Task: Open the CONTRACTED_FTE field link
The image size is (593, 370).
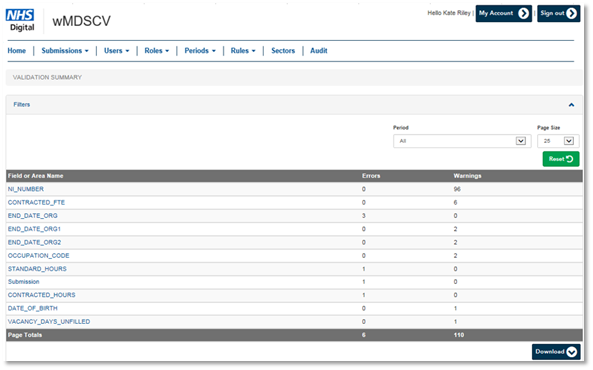Action: point(36,202)
